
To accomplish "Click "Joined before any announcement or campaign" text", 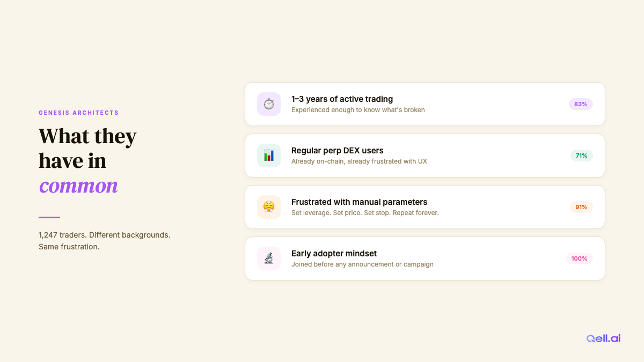I will click(362, 264).
